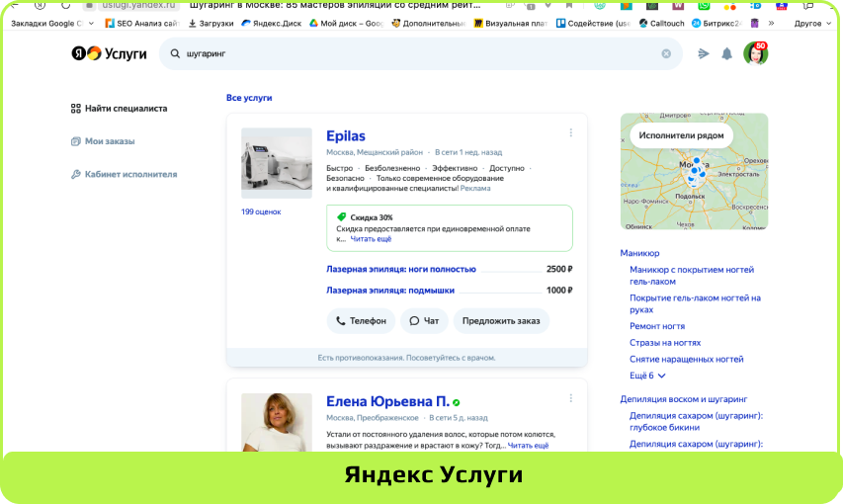This screenshot has height=504, width=843.
Task: Show hidden bookmarks with the double-chevron
Action: pyautogui.click(x=772, y=23)
